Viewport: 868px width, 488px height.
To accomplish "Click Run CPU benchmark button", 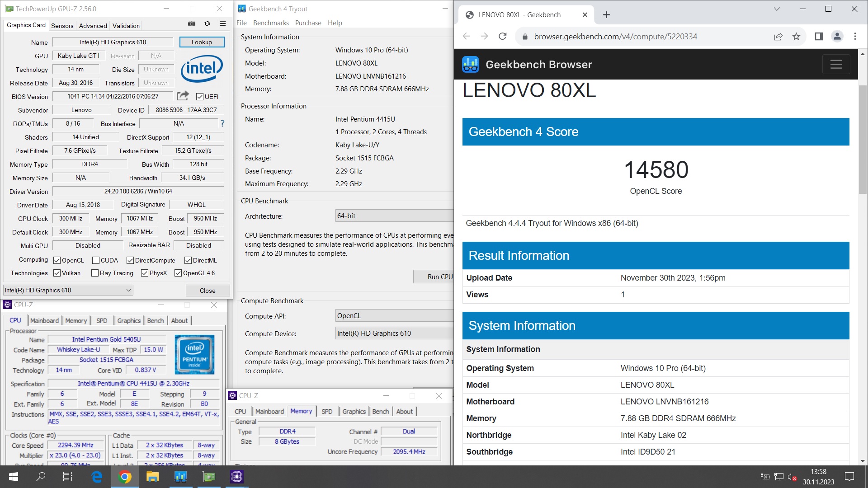I will (x=433, y=277).
